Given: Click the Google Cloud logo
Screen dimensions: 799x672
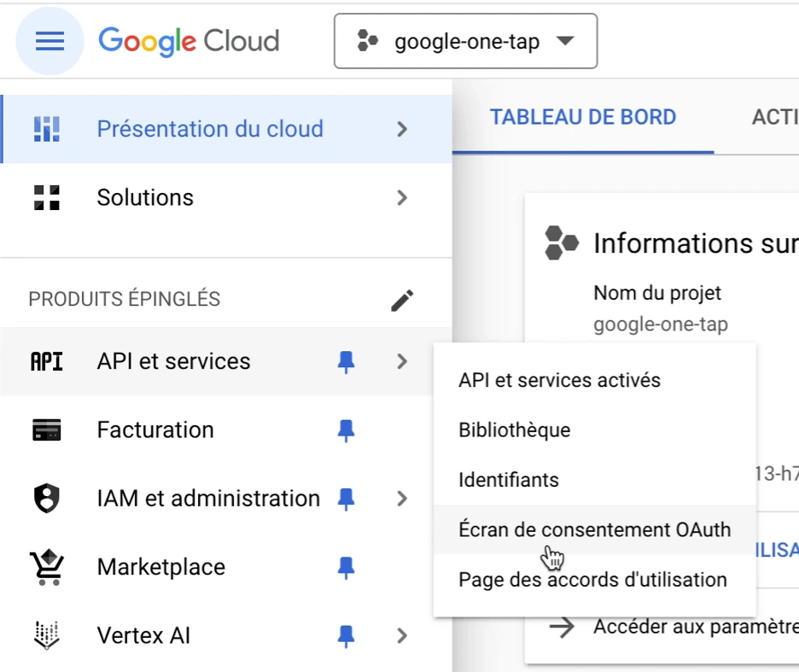Looking at the screenshot, I should tap(189, 41).
